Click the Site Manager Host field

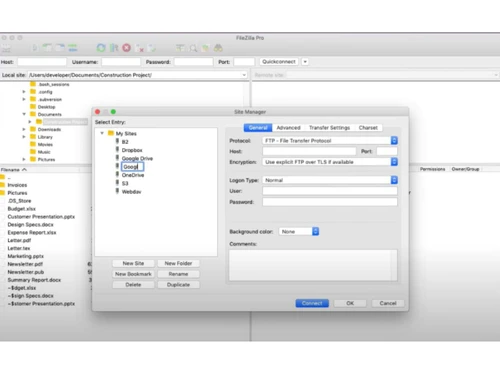(309, 151)
